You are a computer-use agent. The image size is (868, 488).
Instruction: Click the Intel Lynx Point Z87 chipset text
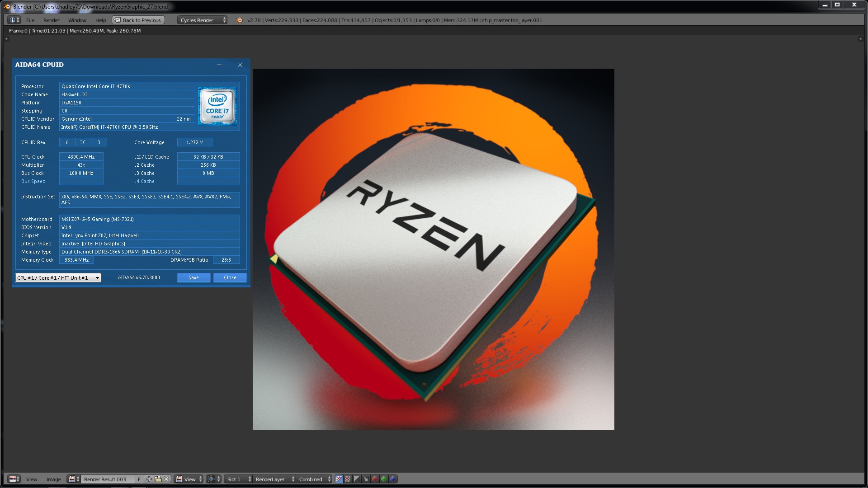click(x=100, y=235)
